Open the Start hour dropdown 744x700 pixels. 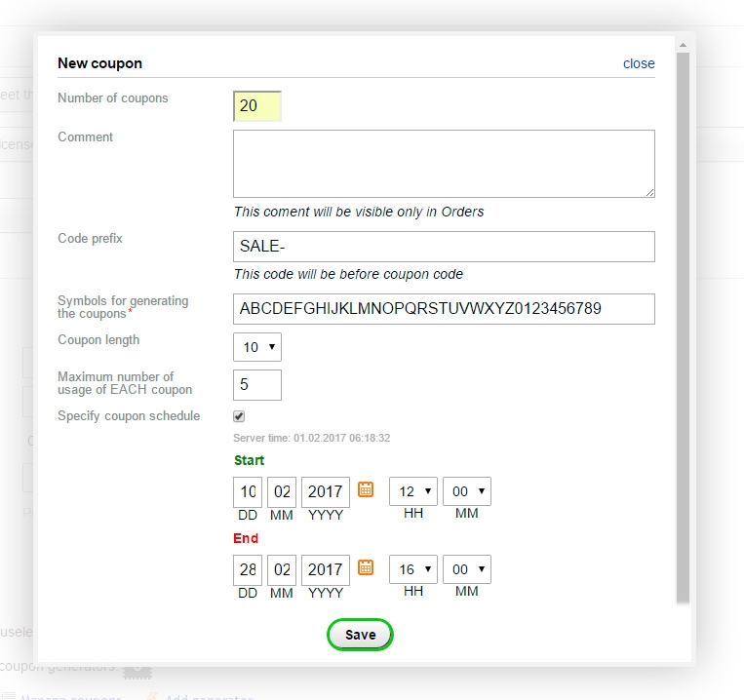(x=412, y=491)
